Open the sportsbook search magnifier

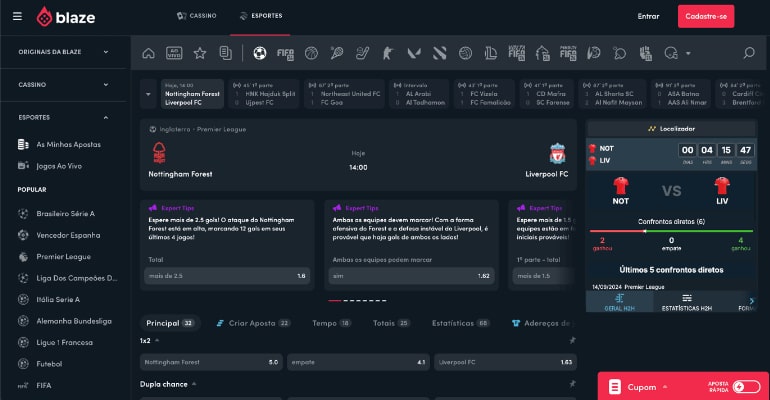tap(749, 53)
